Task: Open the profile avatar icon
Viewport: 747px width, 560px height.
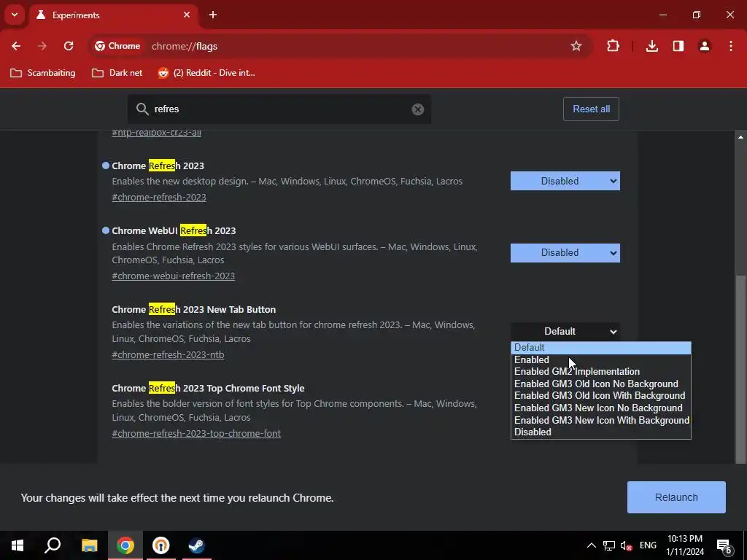Action: coord(704,46)
